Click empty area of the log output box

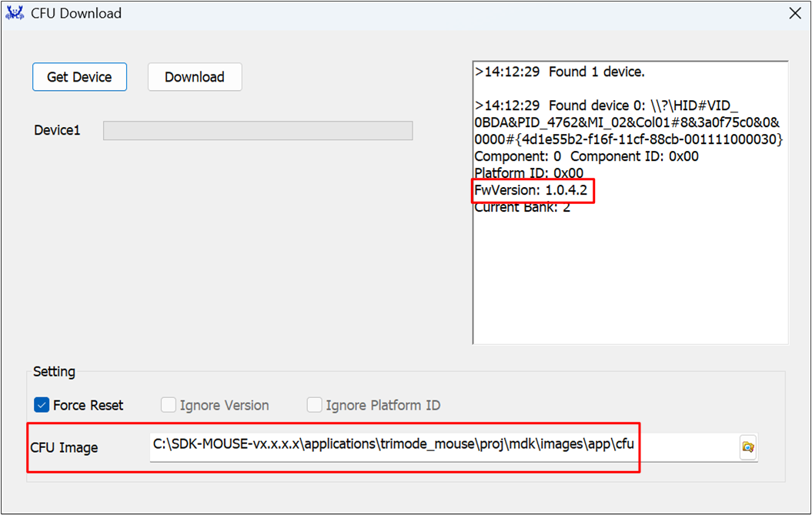[x=630, y=285]
